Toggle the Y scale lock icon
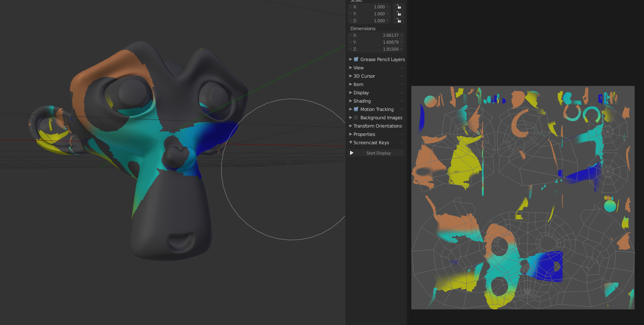The width and height of the screenshot is (644, 325). pos(399,14)
